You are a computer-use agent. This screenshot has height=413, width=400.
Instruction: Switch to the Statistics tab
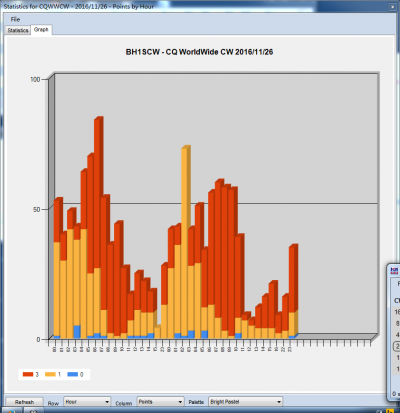pyautogui.click(x=18, y=30)
